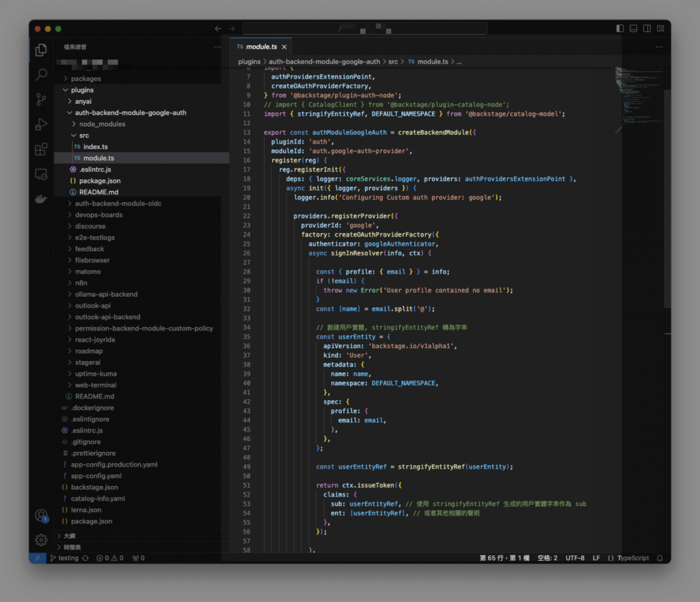700x602 pixels.
Task: Open editor more actions ellipsis
Action: click(660, 47)
